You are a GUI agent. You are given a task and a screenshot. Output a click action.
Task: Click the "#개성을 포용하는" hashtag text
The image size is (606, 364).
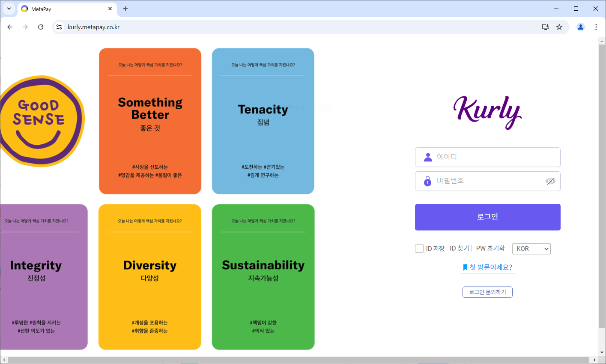point(150,323)
